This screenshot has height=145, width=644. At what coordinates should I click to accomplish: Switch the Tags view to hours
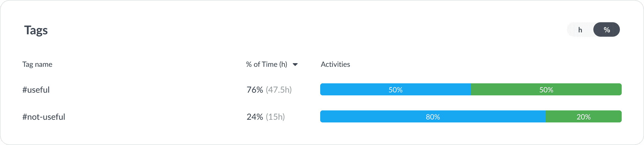click(x=580, y=30)
